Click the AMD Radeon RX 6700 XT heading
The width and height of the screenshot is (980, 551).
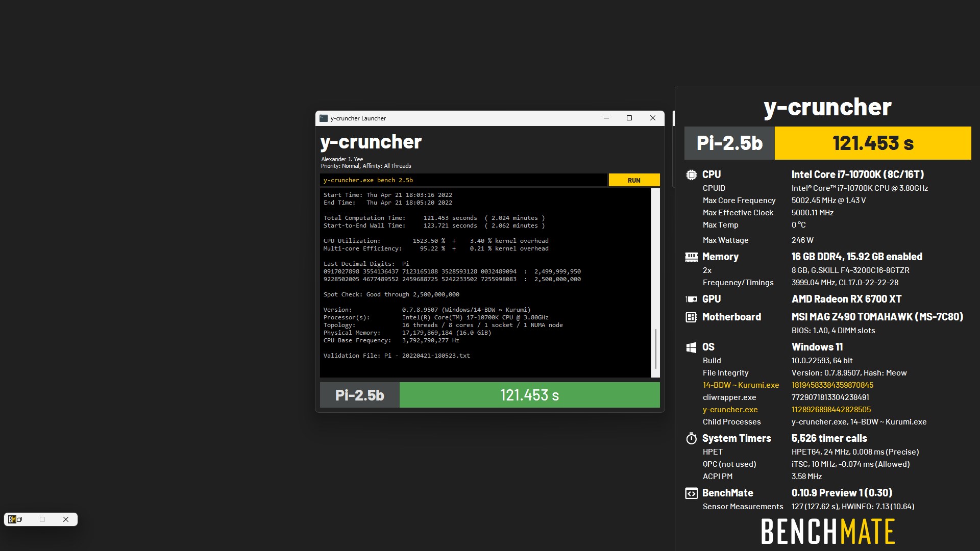coord(846,299)
